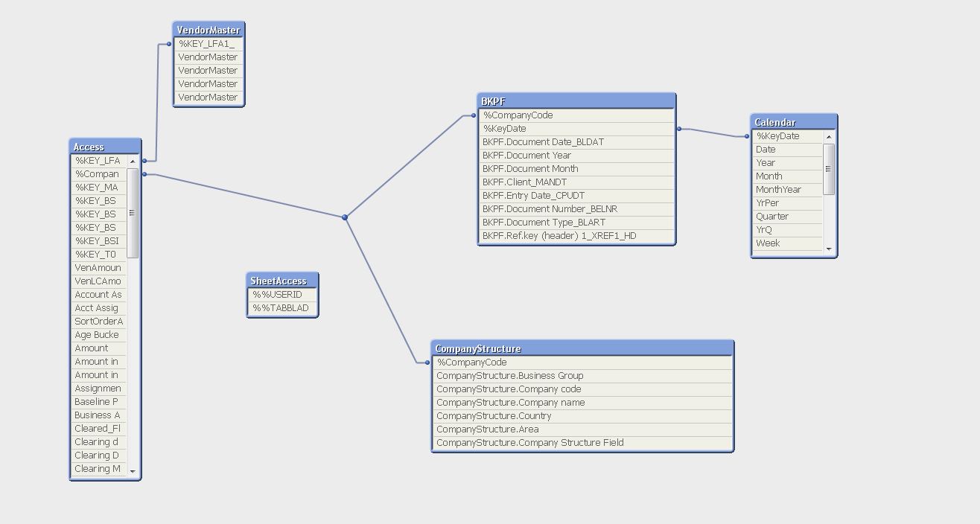This screenshot has width=980, height=524.
Task: Select %KEY_LFA field in Access table
Action: coord(100,161)
